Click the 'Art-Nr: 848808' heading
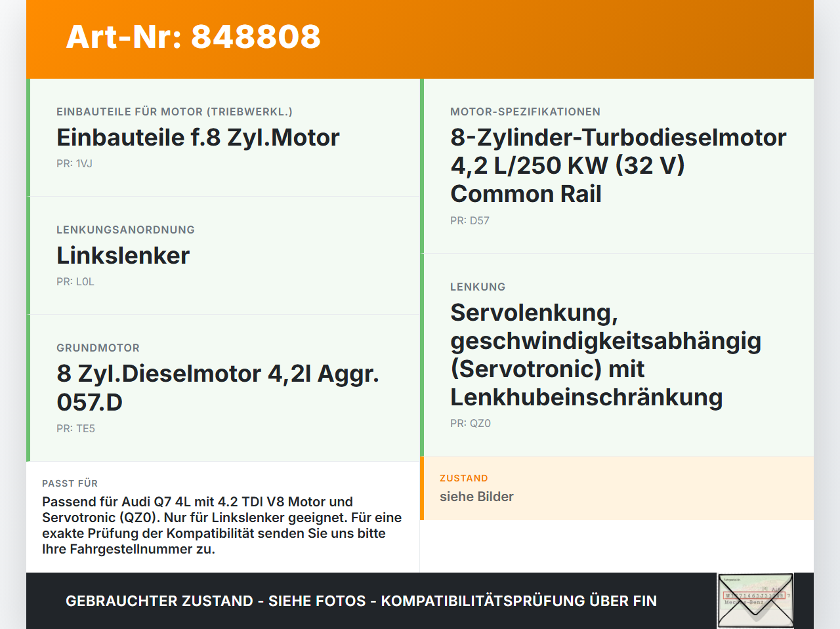Screen dimensions: 840x629 coord(194,37)
